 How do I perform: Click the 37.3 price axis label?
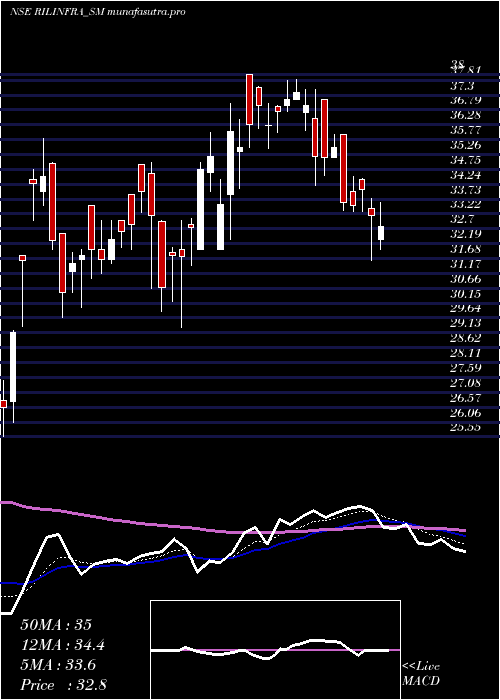pyautogui.click(x=462, y=85)
